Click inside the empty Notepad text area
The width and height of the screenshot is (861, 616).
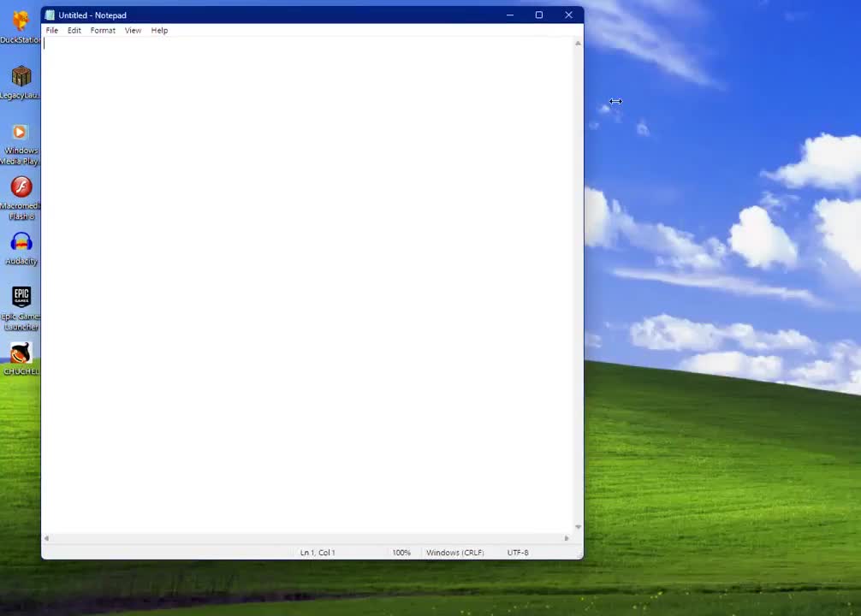pos(308,282)
